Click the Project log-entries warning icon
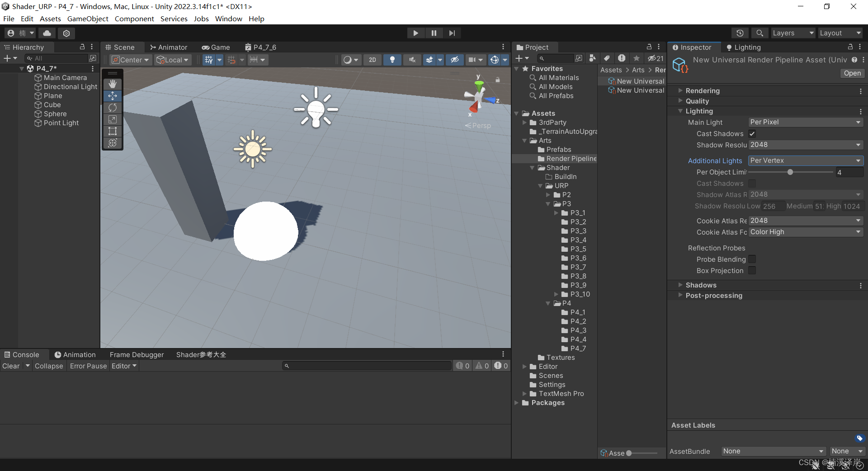 tap(622, 58)
